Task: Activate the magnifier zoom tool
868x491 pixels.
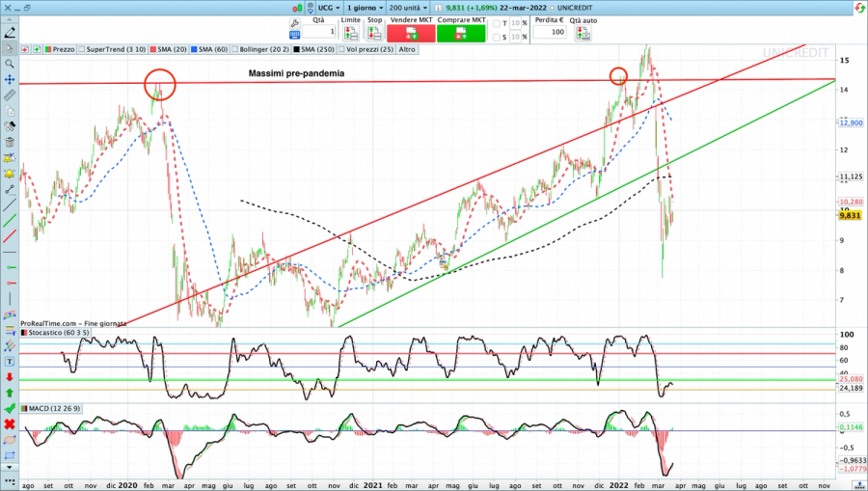Action: tap(10, 65)
